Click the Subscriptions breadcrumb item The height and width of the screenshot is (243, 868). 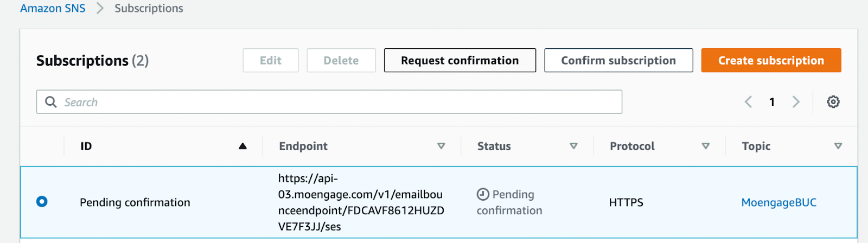tap(149, 9)
